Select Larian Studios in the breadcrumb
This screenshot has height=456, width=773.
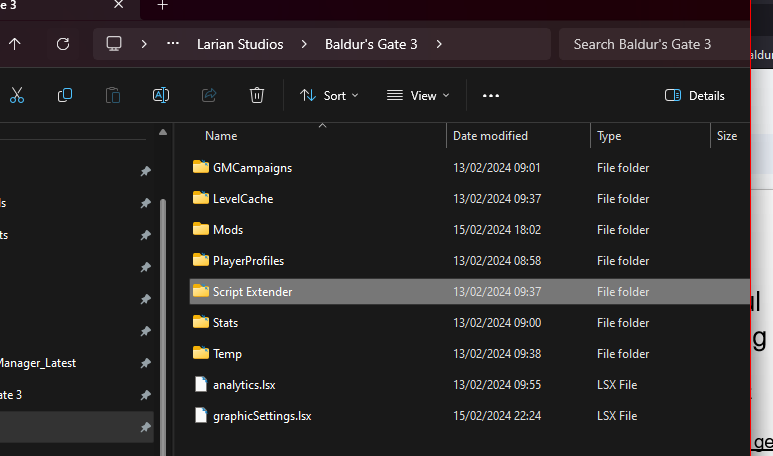238,44
